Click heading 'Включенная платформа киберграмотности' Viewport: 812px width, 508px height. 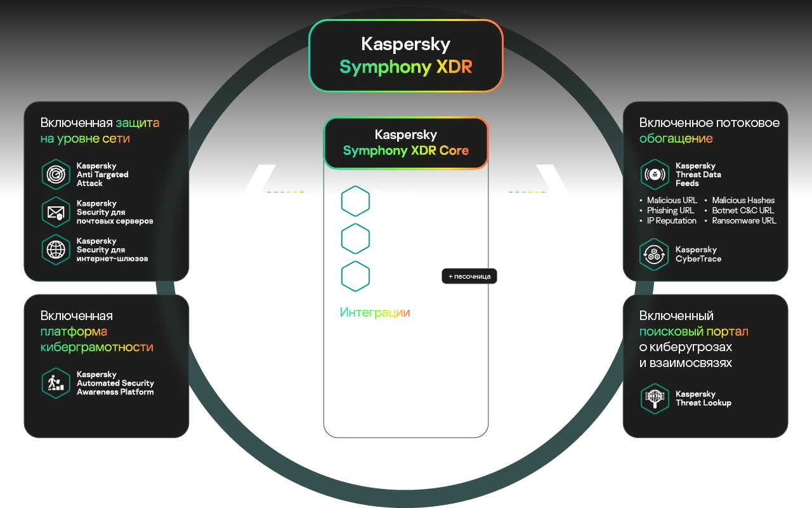coord(96,331)
